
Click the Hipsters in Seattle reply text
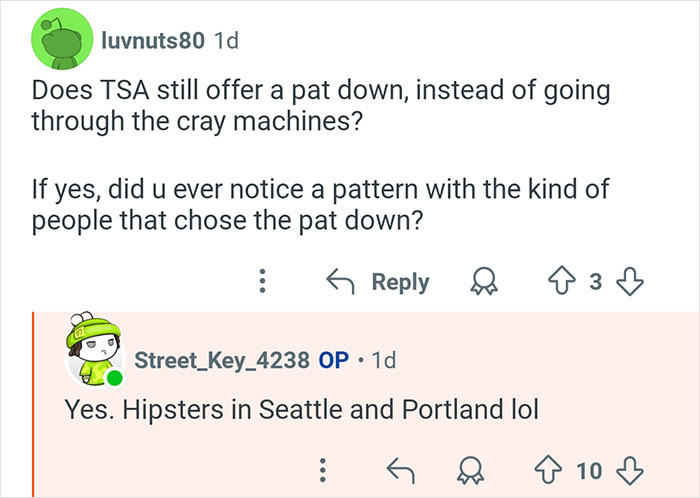point(301,410)
